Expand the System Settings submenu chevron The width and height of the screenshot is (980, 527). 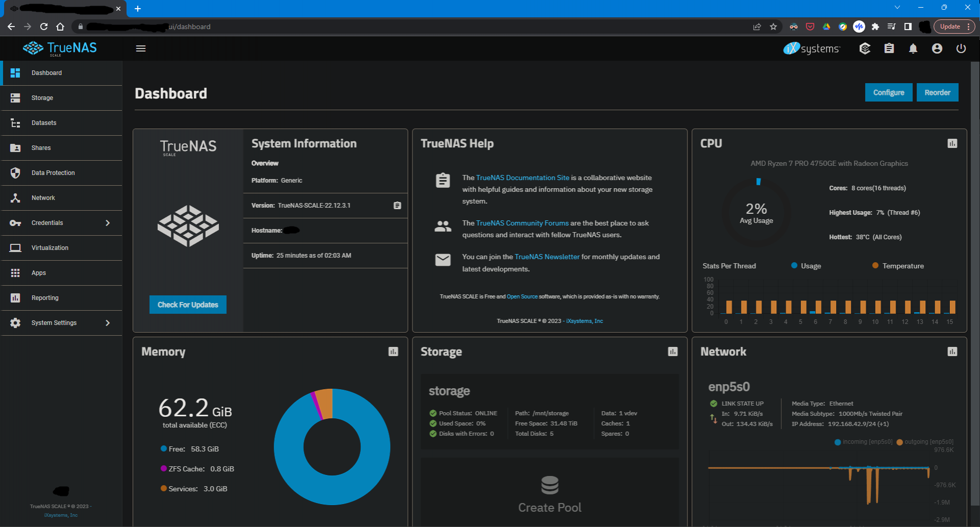[108, 323]
